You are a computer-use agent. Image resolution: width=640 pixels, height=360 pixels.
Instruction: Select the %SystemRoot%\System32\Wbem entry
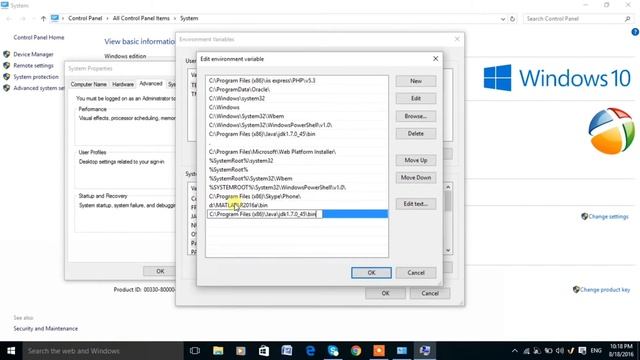(x=297, y=178)
